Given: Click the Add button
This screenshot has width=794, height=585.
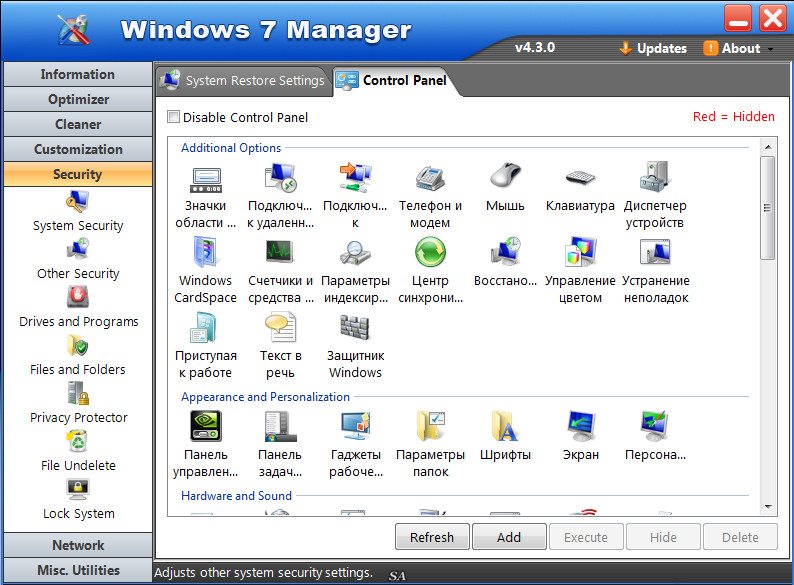Looking at the screenshot, I should click(x=509, y=537).
